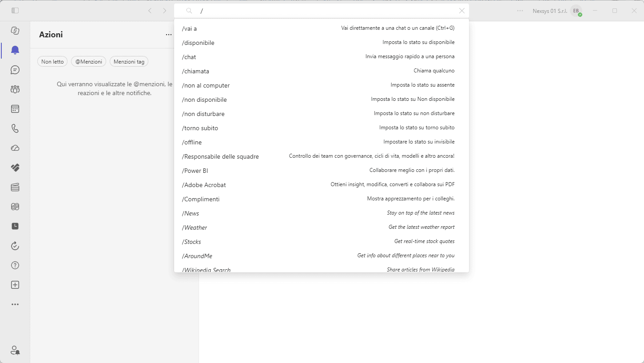Toggle the @Menzioni filter
Screen dimensions: 644x363
(x=88, y=62)
